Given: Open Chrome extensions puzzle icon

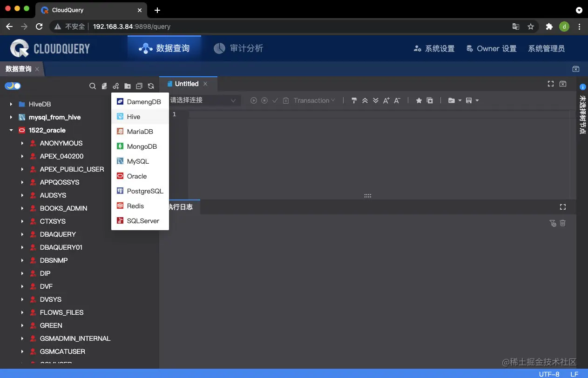Looking at the screenshot, I should pyautogui.click(x=549, y=27).
